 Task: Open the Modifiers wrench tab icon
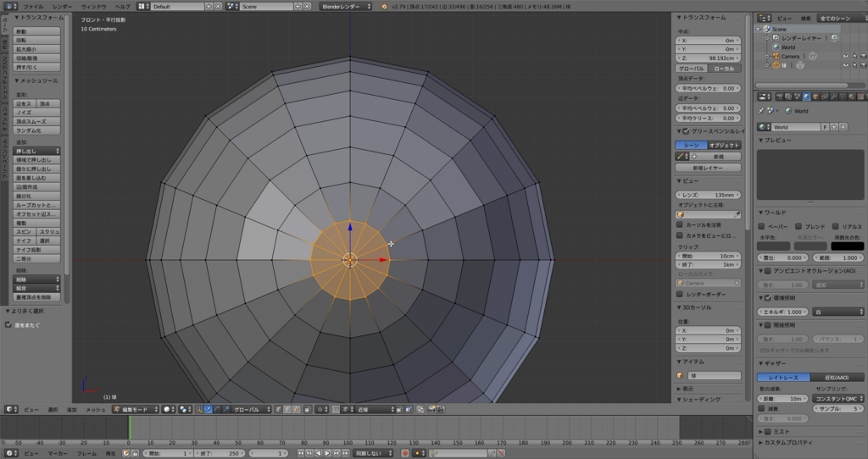point(834,97)
